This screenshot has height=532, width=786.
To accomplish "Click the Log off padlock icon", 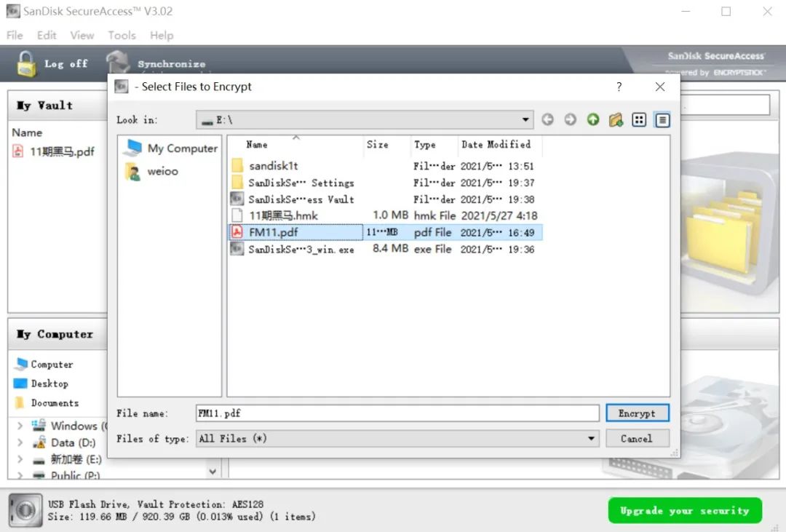I will pyautogui.click(x=26, y=63).
